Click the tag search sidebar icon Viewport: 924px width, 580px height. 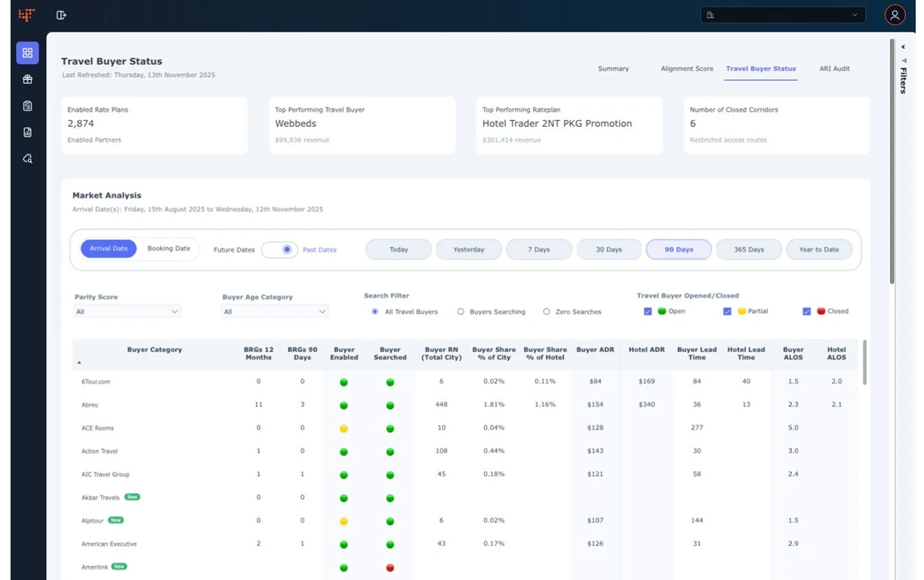click(x=27, y=159)
